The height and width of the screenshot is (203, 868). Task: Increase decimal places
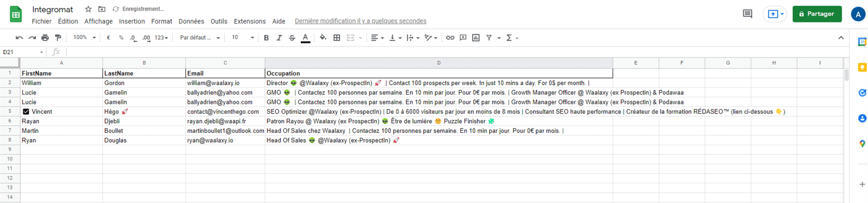146,38
